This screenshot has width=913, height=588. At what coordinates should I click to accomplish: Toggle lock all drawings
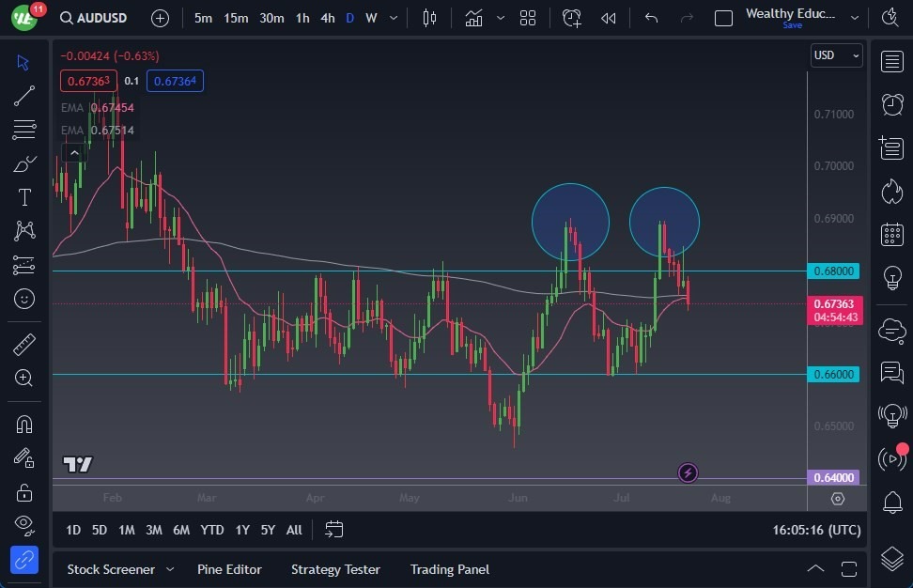(23, 491)
